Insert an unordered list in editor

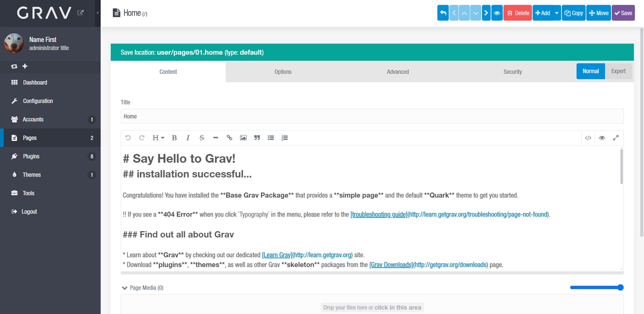coord(271,138)
